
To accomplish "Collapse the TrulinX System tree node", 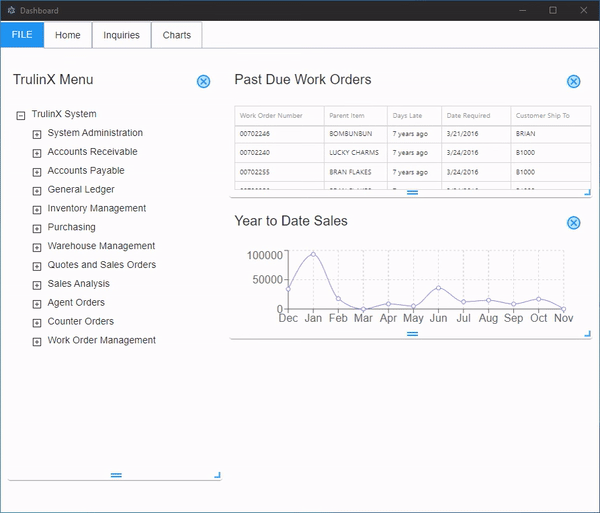I will click(x=21, y=115).
